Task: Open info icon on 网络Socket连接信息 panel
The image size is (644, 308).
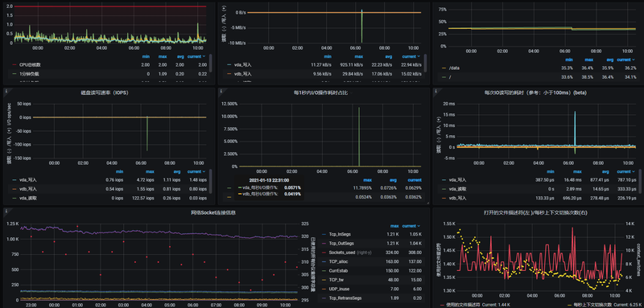Action: tap(6, 211)
